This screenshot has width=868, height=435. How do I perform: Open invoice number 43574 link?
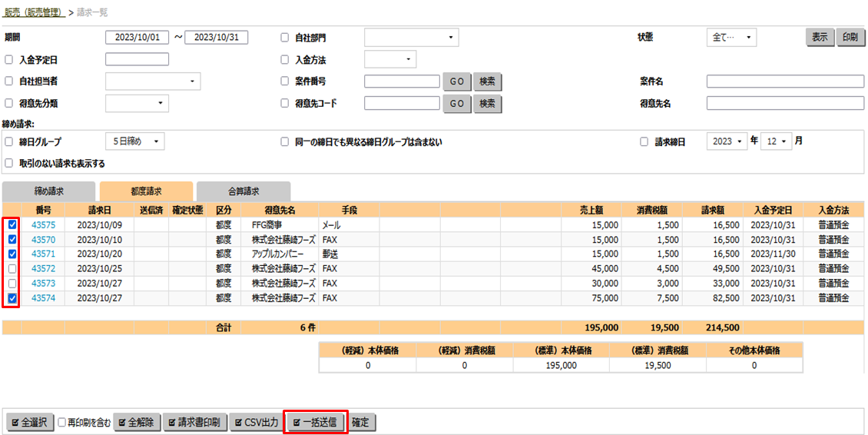pos(43,298)
